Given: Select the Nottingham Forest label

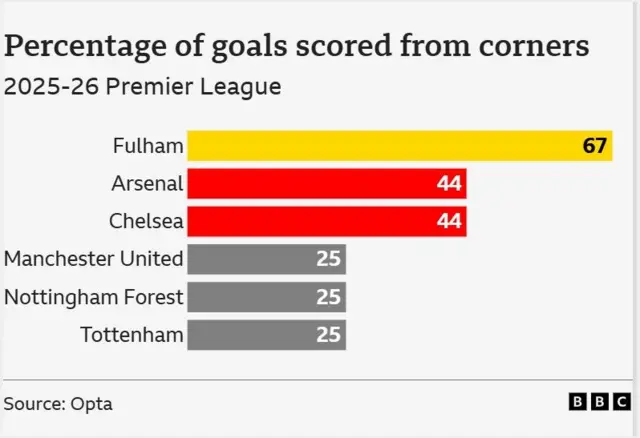Looking at the screenshot, I should click(x=94, y=297).
